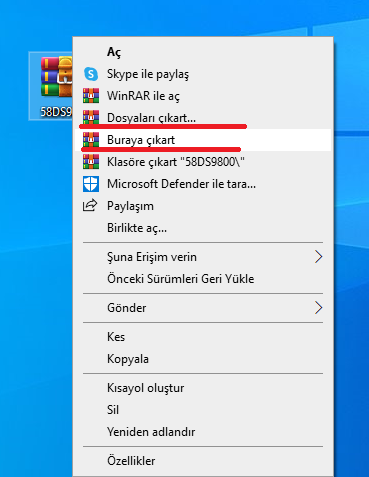Viewport: 369px width, 477px height.
Task: Choose 'Microsoft Defender ile tara...' option
Action: (203, 184)
